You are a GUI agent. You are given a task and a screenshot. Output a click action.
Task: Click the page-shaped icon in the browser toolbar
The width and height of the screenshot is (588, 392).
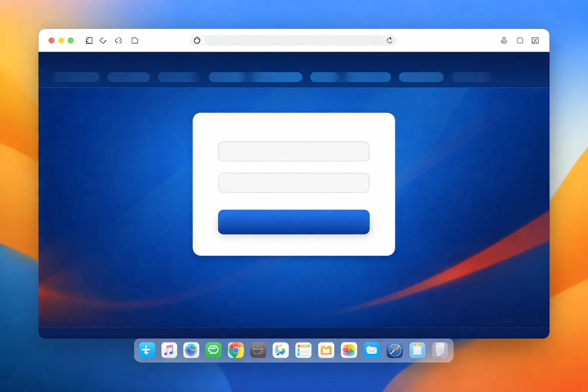[135, 41]
